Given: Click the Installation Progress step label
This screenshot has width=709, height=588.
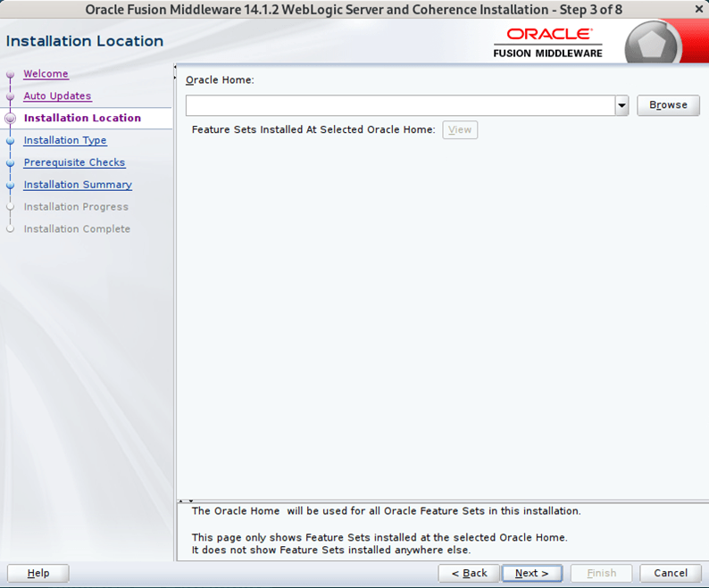Looking at the screenshot, I should coord(76,206).
